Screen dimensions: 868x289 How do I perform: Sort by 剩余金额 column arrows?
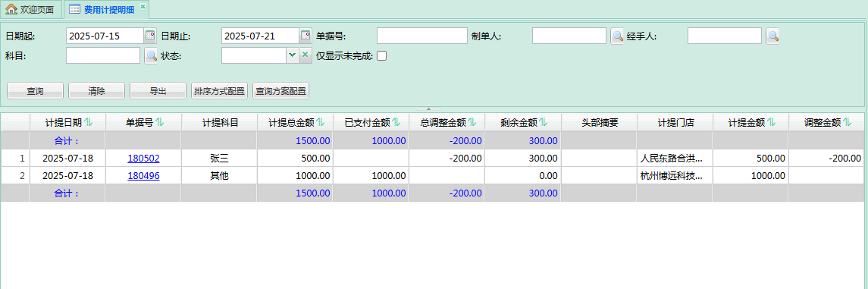pos(543,123)
